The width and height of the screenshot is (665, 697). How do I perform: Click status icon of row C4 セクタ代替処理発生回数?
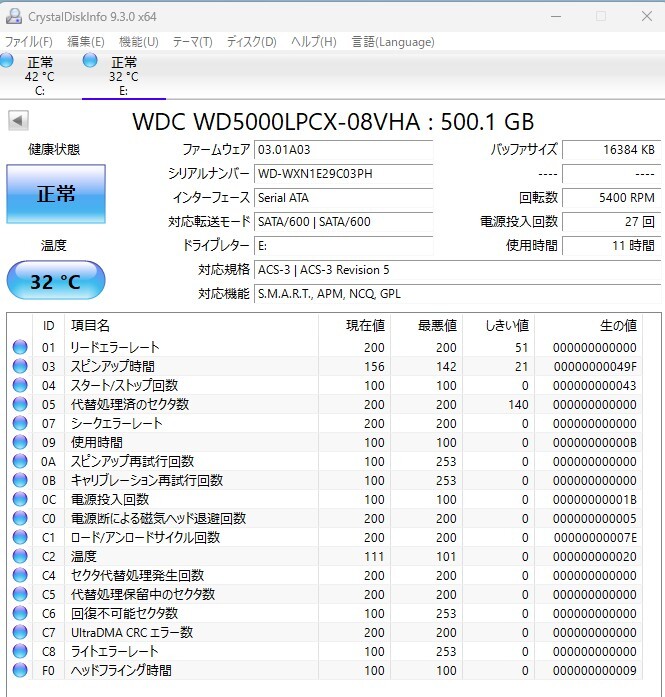[x=20, y=575]
